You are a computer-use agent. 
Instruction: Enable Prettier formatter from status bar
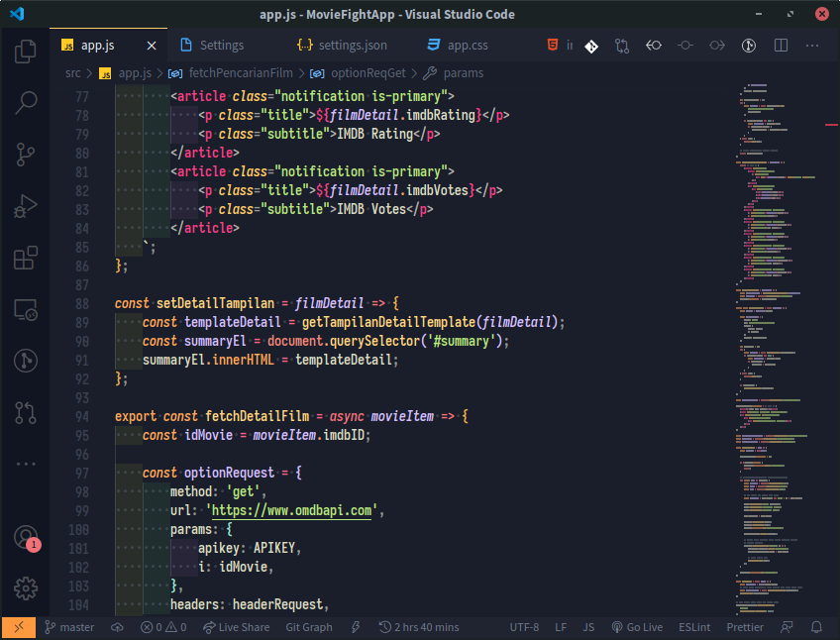744,626
